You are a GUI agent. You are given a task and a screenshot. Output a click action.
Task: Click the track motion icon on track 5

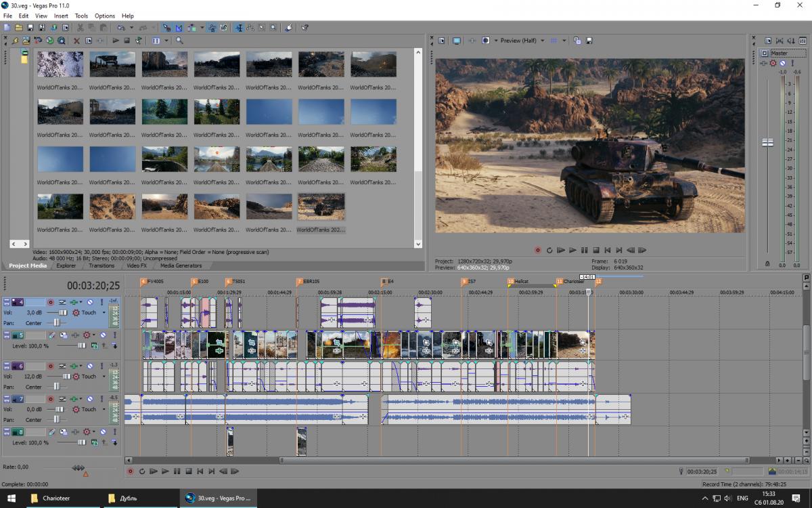tap(53, 335)
